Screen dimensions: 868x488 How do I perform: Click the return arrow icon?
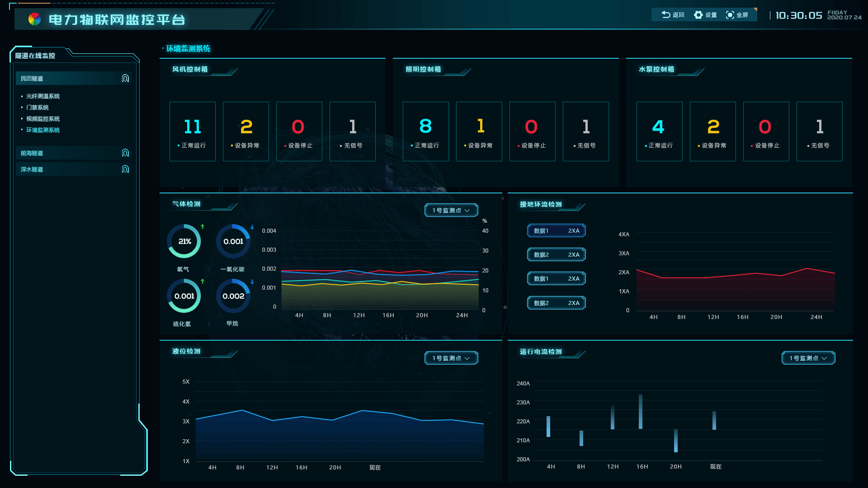pyautogui.click(x=665, y=14)
